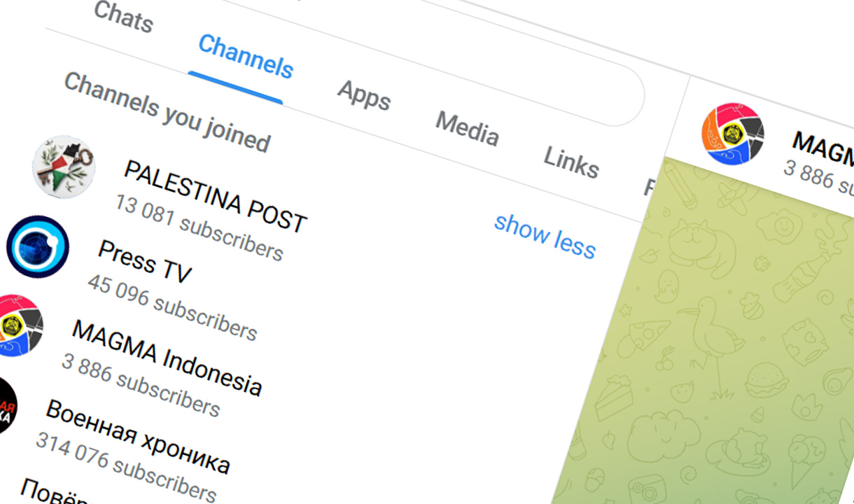The width and height of the screenshot is (854, 504).
Task: Open Press TV channel avatar
Action: 38,247
